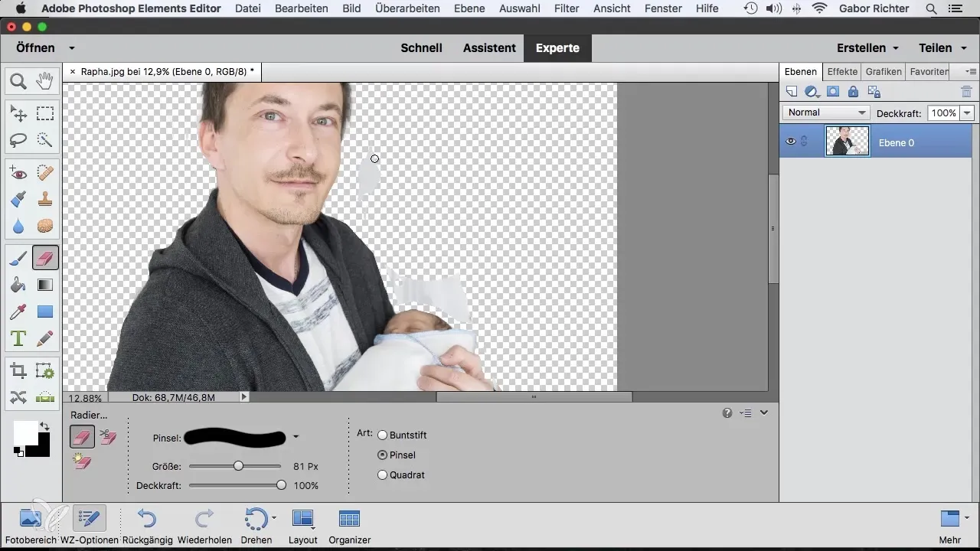Viewport: 980px width, 551px height.
Task: Adjust the Größe brush size slider
Action: coord(239,465)
